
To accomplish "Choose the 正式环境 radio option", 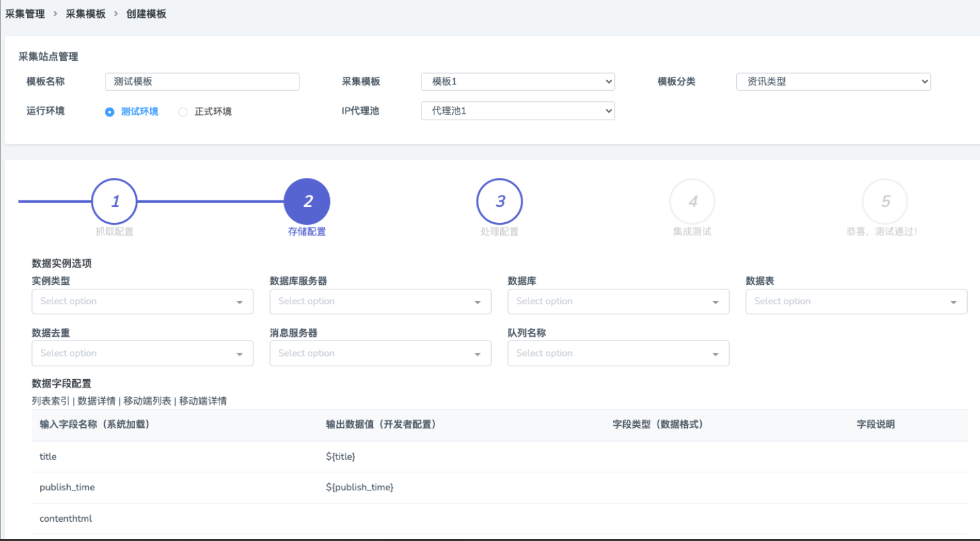I will 183,112.
